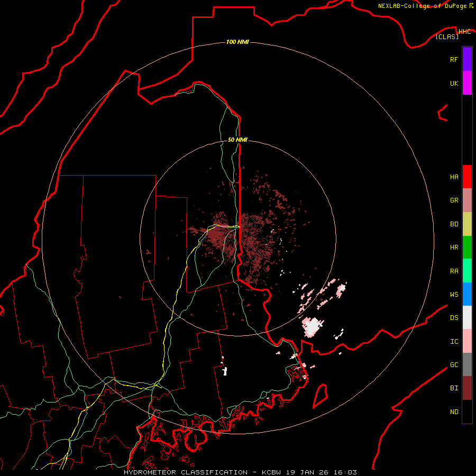Click the GR dusty-pink legend swatch
The height and width of the screenshot is (476, 476).
tap(467, 200)
